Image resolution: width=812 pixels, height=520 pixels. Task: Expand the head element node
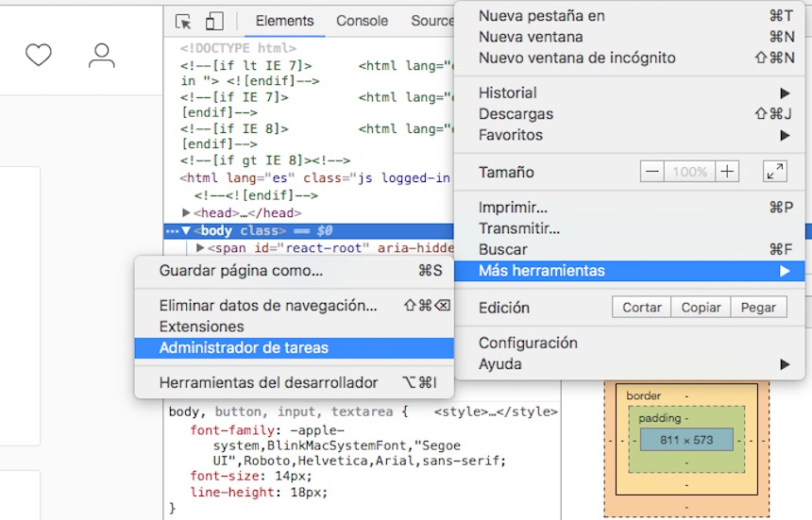click(x=187, y=213)
